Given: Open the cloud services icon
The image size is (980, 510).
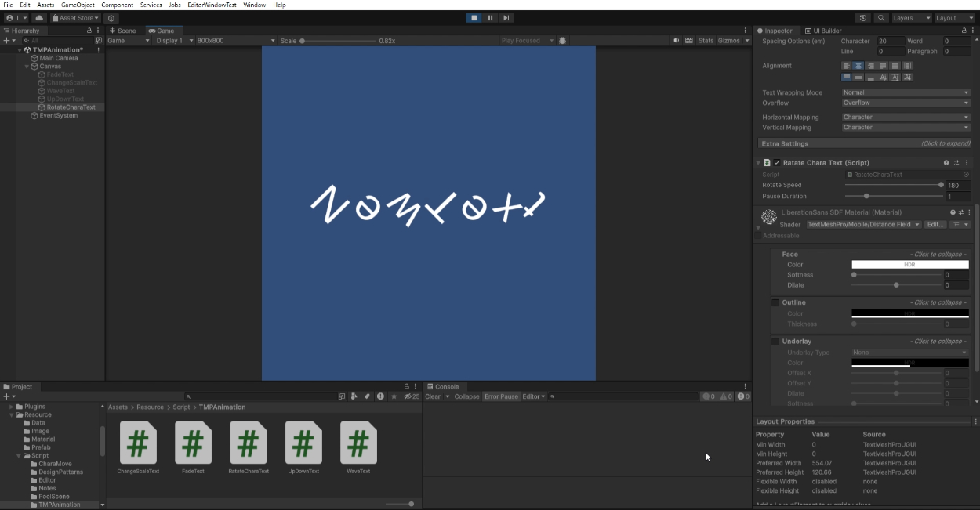Looking at the screenshot, I should click(x=39, y=18).
